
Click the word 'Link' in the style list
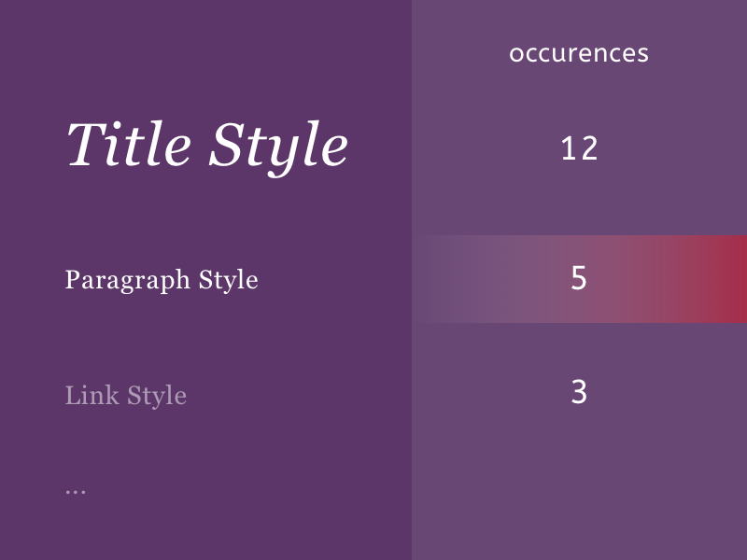click(92, 395)
